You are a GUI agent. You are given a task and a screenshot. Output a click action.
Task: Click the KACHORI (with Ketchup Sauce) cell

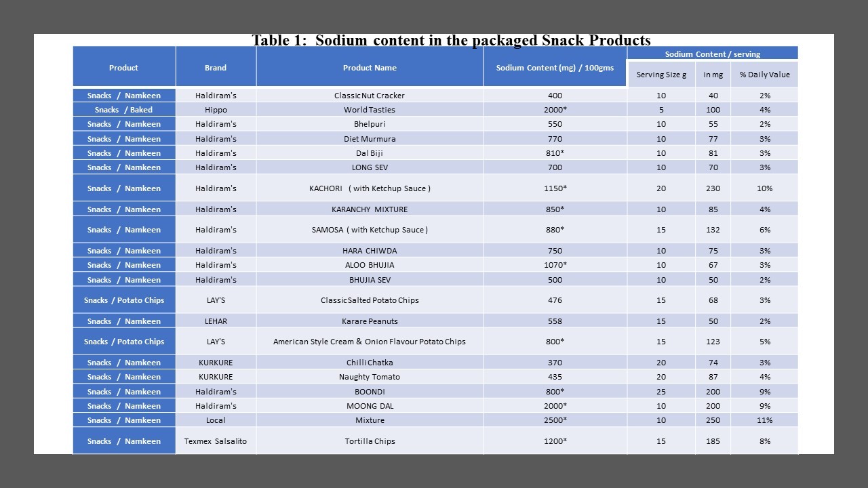[x=370, y=188]
